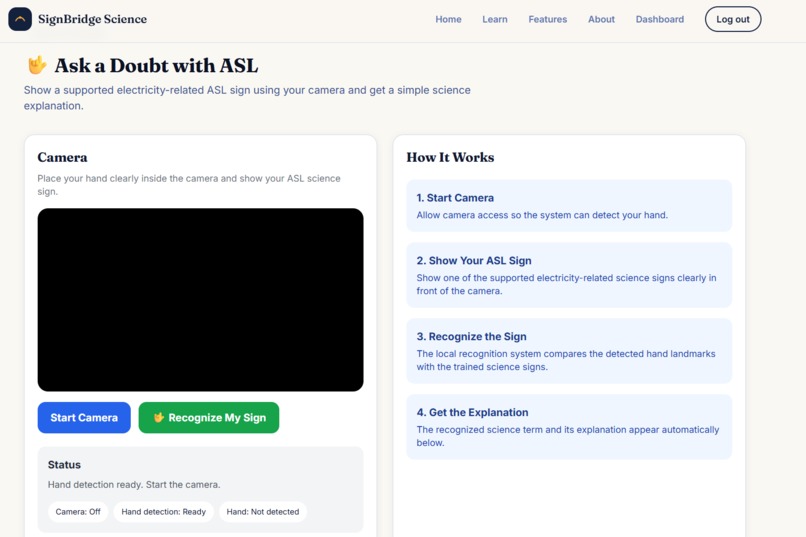Click the hand emoji beside the page title
The width and height of the screenshot is (806, 537).
click(37, 65)
